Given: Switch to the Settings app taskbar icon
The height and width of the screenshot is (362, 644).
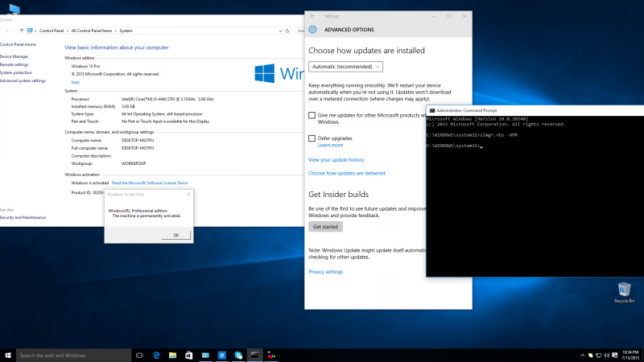Looking at the screenshot, I should [222, 356].
